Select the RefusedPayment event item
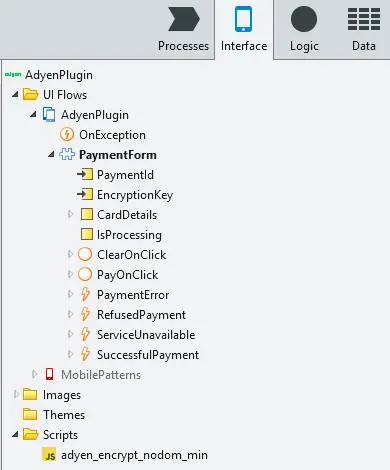Screen dimensions: 390x470 [x=133, y=315]
